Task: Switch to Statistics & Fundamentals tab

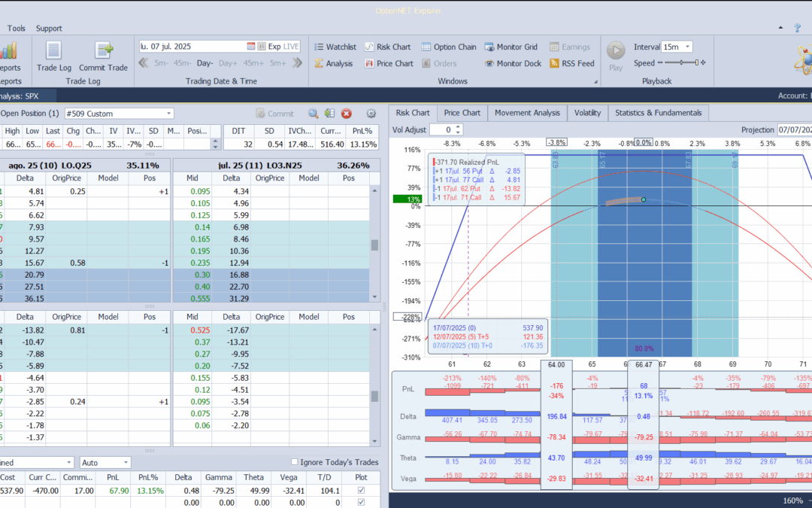Action: click(658, 112)
